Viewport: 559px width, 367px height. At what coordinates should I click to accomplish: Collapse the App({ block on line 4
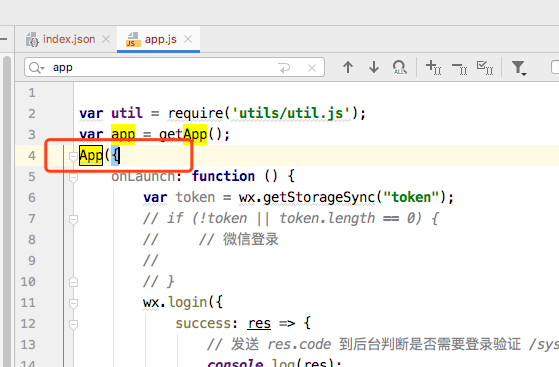pyautogui.click(x=73, y=156)
